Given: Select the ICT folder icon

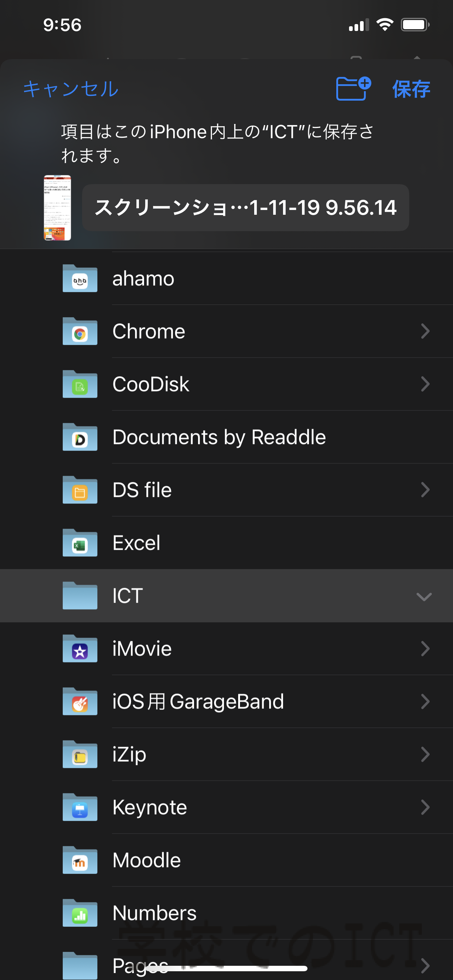Looking at the screenshot, I should (80, 596).
